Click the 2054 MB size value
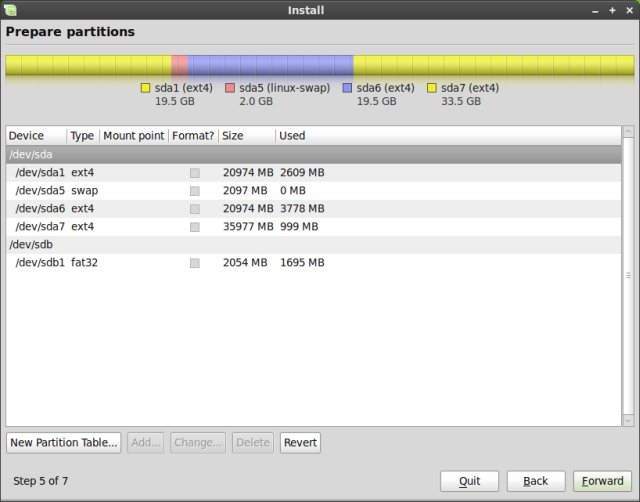 coord(245,262)
